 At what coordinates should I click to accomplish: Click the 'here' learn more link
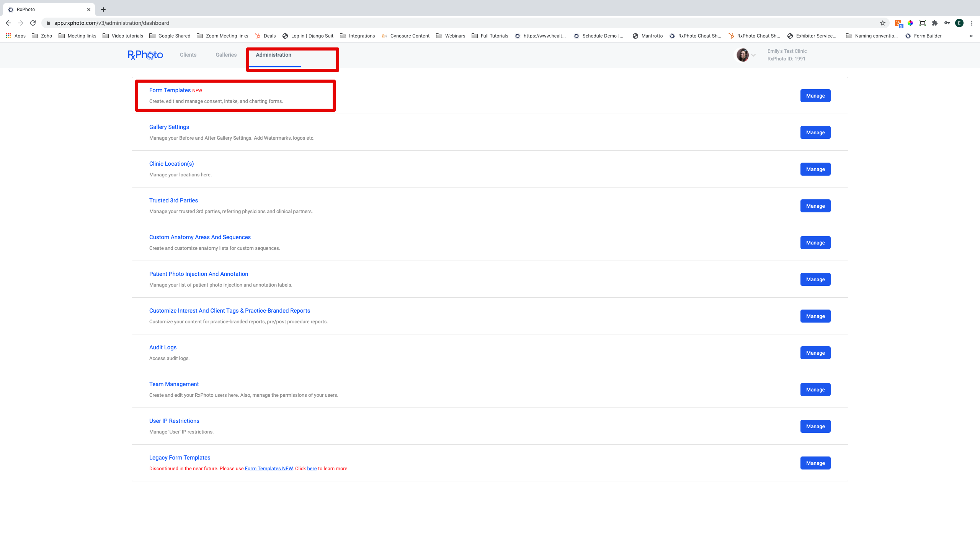click(312, 469)
